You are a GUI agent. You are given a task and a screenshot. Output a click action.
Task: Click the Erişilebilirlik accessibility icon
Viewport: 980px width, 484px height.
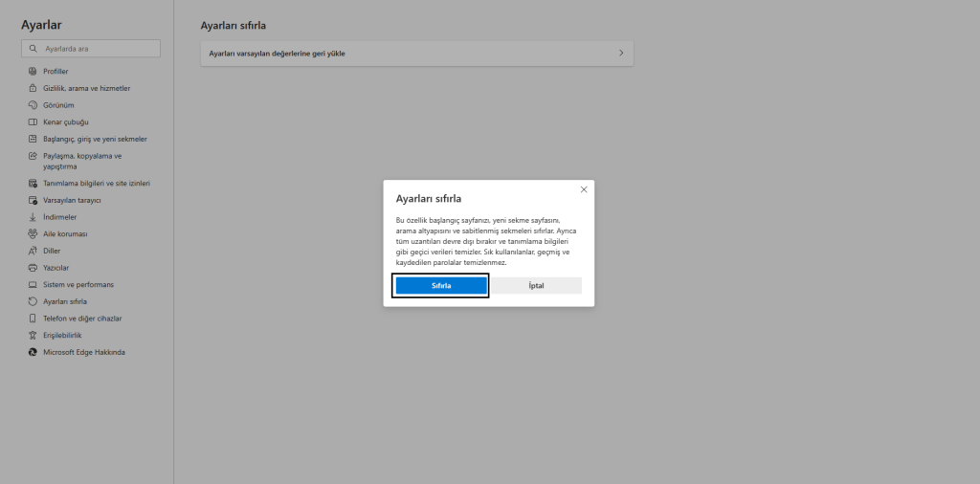click(x=33, y=335)
